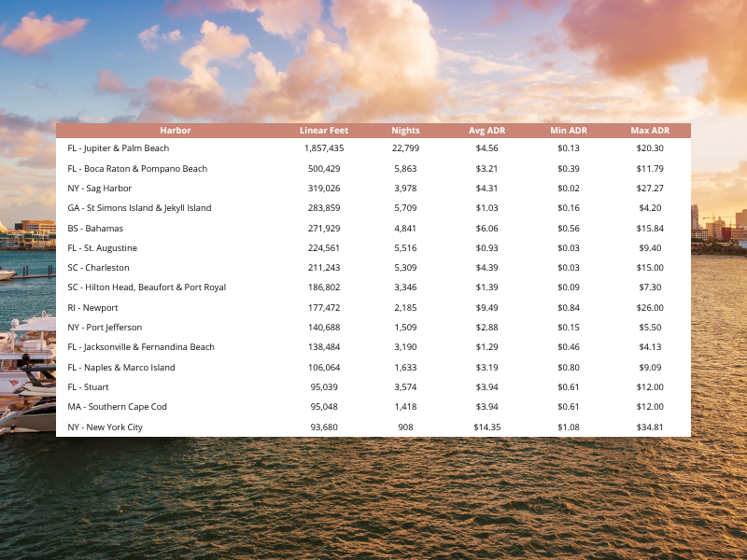Click the $27.27 max ADR for Sag Harbor
The height and width of the screenshot is (560, 747).
point(650,189)
